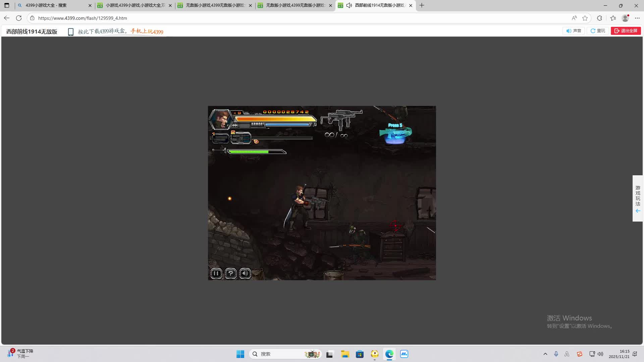This screenshot has width=644, height=362.
Task: Open a new browser tab
Action: point(422,5)
